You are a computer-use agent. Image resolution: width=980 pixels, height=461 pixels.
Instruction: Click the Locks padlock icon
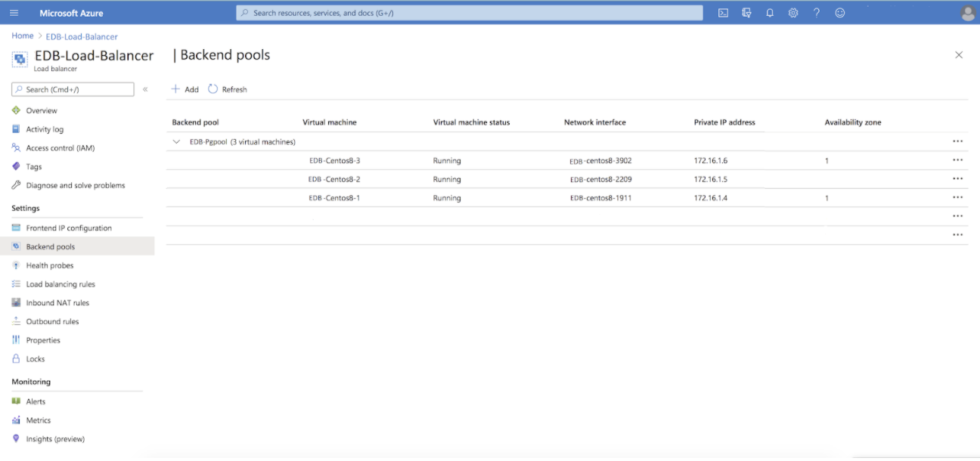point(16,359)
